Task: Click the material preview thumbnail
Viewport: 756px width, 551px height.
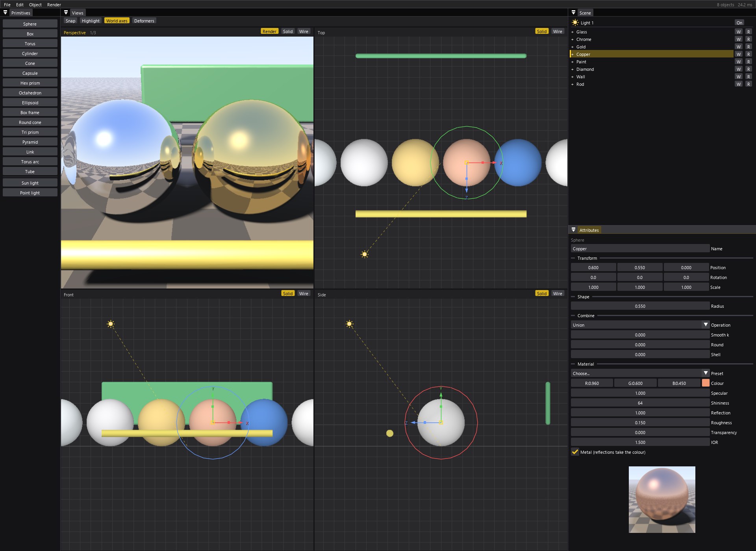Action: (662, 499)
